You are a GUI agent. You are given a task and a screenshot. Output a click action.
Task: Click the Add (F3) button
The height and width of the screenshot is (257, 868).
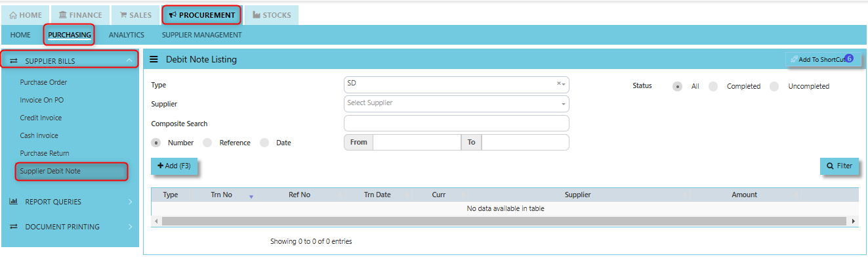pos(174,166)
